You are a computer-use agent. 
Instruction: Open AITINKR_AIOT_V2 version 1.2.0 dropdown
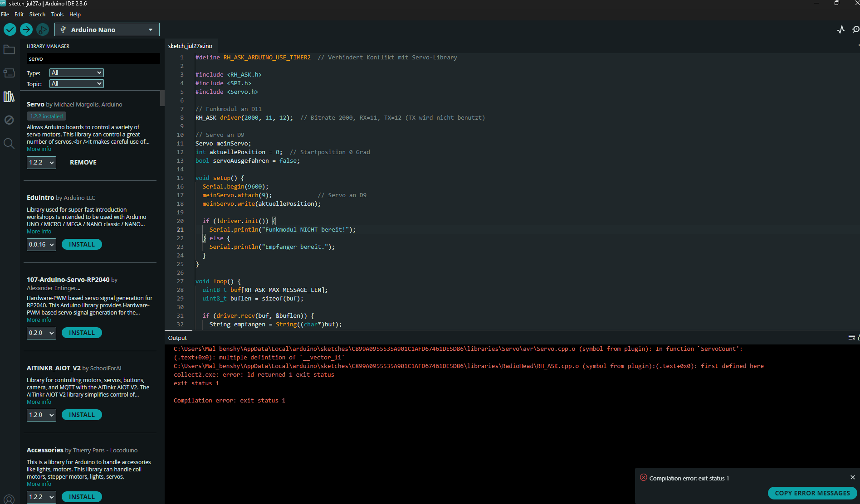(41, 415)
